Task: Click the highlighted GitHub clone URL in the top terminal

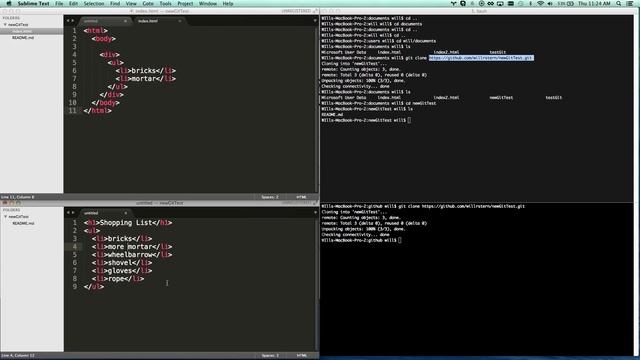Action: coord(481,58)
